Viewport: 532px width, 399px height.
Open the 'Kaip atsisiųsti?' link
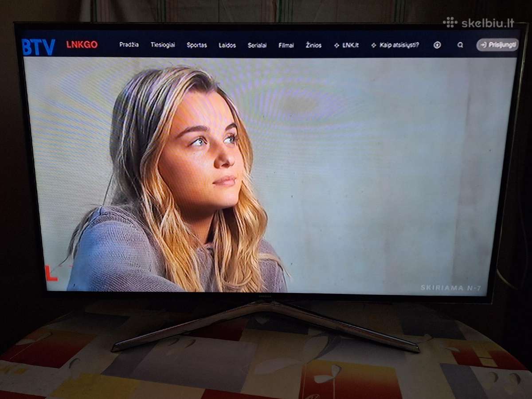pos(395,45)
